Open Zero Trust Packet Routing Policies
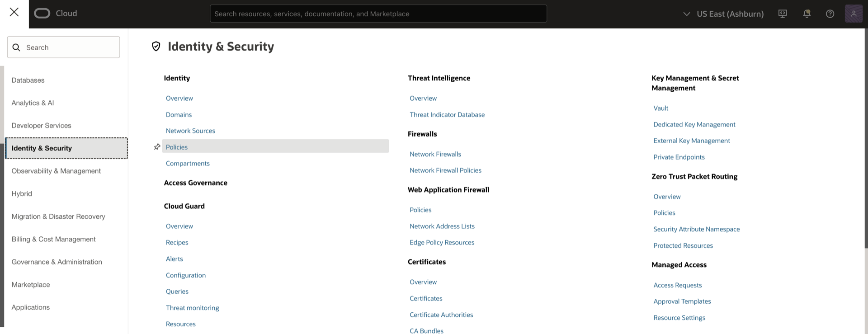Viewport: 868px width, 334px height. (664, 213)
